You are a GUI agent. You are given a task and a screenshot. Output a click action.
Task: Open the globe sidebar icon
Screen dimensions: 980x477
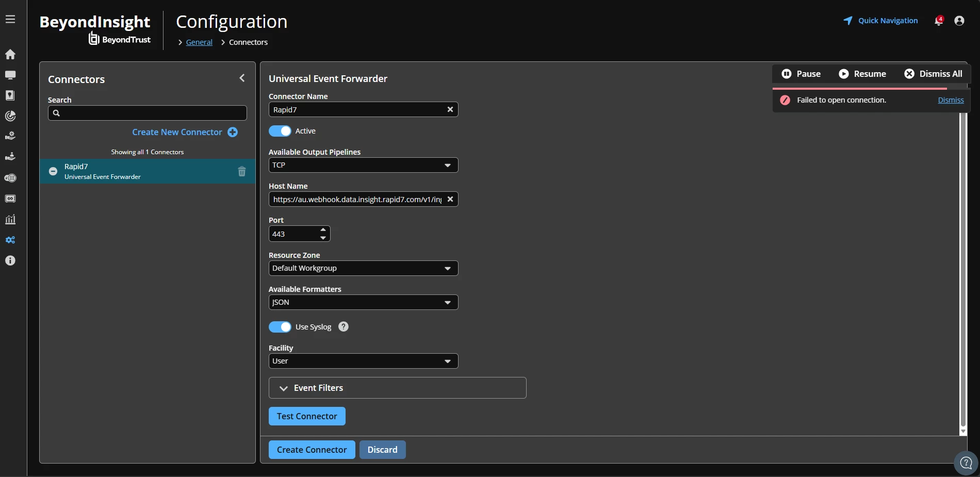10,178
